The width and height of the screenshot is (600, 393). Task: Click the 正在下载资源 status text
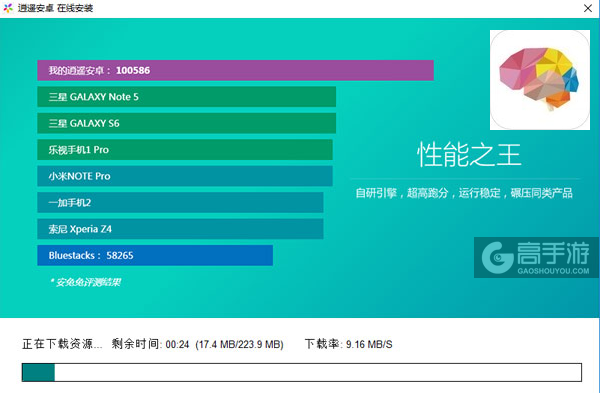click(x=62, y=344)
